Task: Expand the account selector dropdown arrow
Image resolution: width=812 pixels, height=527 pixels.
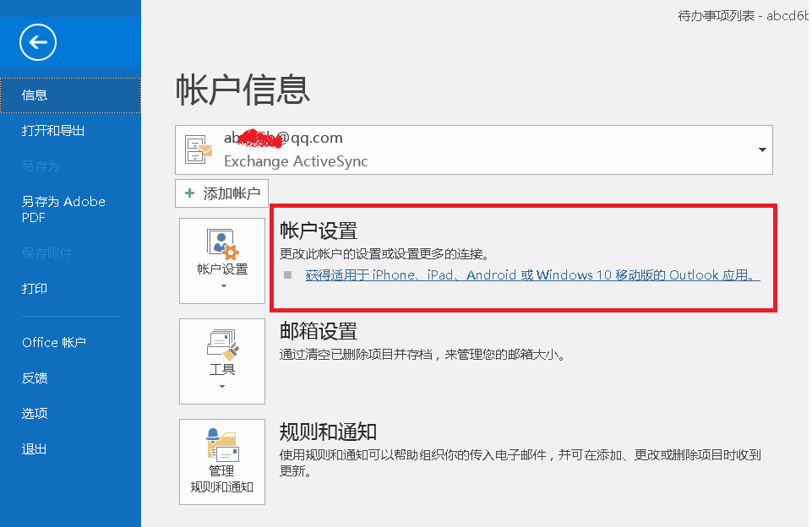Action: click(762, 149)
